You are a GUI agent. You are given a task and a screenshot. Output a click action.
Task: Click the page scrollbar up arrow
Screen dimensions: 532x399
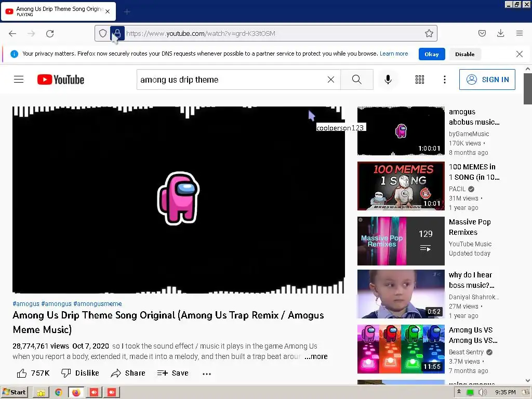click(528, 69)
